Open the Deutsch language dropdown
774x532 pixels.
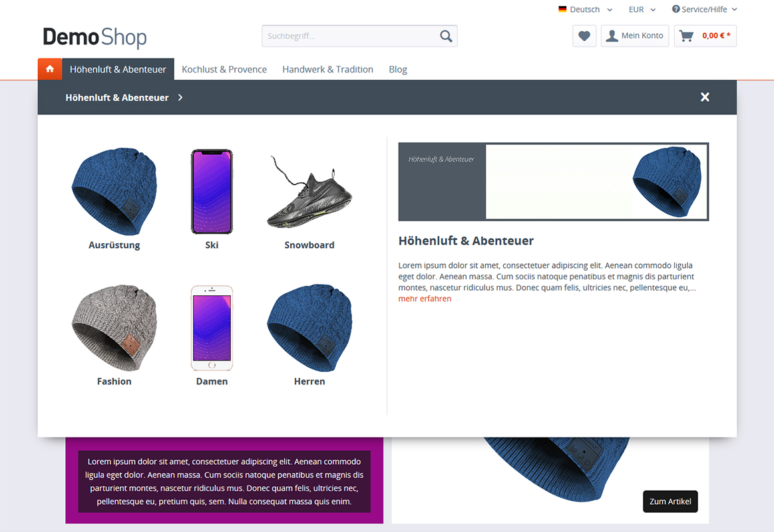point(586,9)
